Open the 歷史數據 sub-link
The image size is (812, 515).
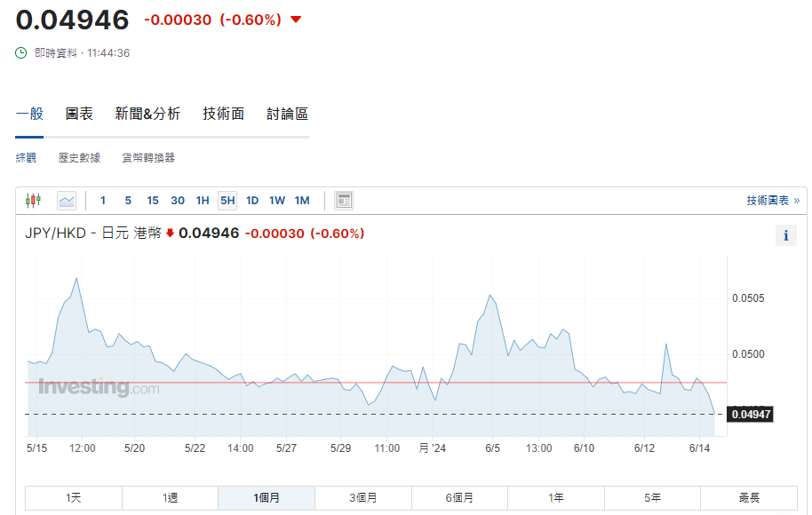79,158
